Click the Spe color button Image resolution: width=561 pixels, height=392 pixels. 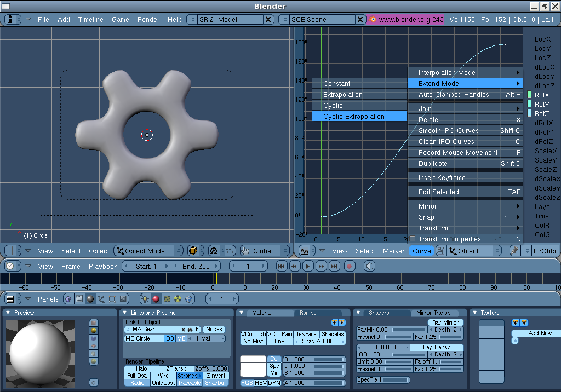(x=274, y=366)
